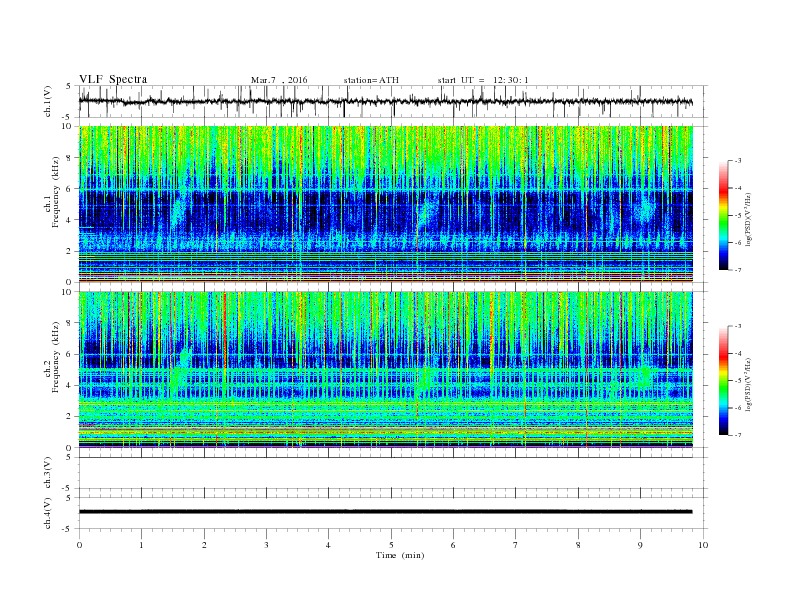Click the ch.1 spectrogram color bar
The height and width of the screenshot is (612, 792).
723,216
